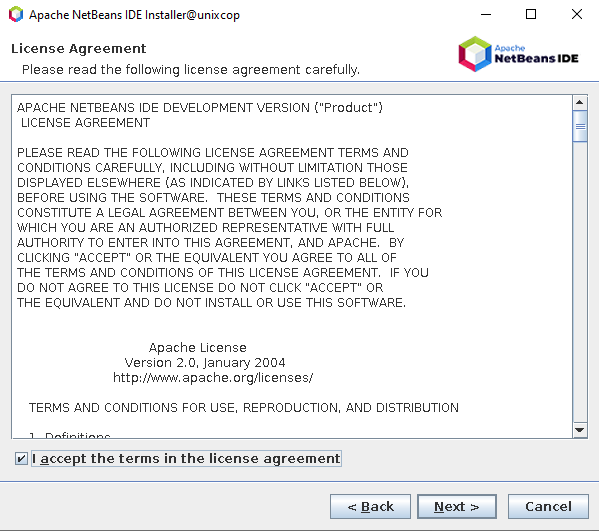Cancel the NetBeans installation
599x531 pixels.
coord(548,507)
